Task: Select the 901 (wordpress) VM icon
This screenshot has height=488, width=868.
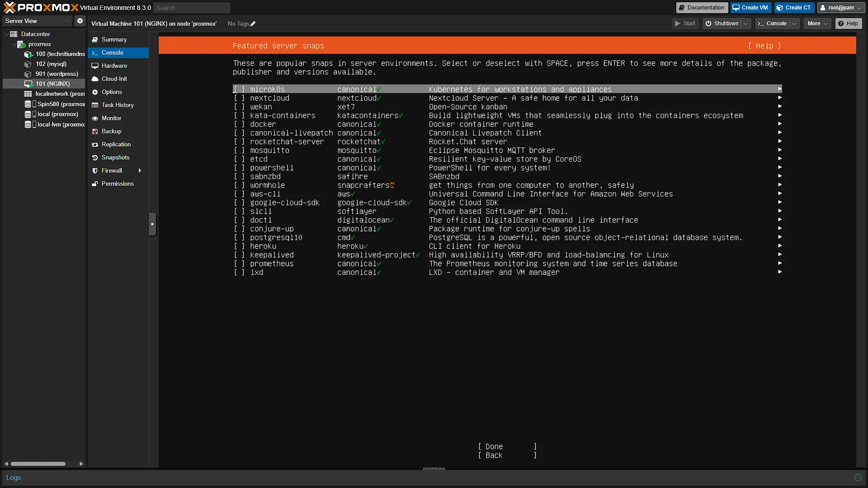Action: coord(28,74)
